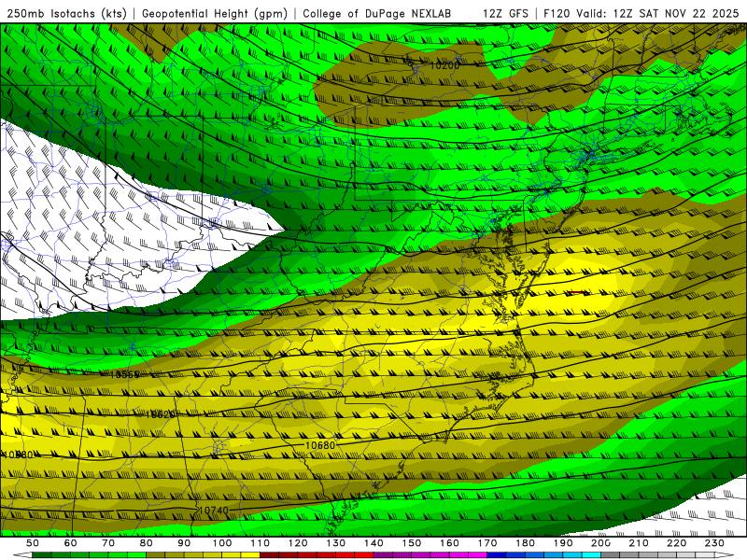Viewport: 747px width, 560px height.
Task: Click the 170 knot value on color scale
Action: [x=487, y=543]
